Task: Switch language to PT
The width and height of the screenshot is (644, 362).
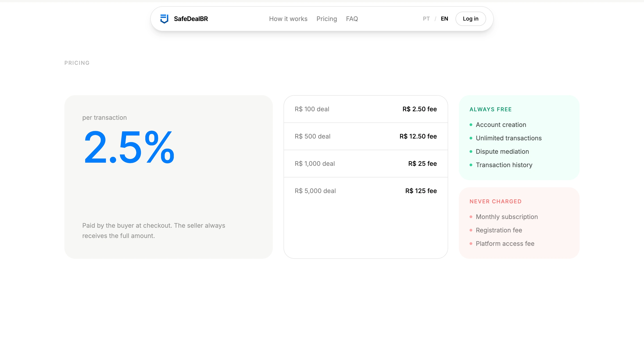Action: 426,19
